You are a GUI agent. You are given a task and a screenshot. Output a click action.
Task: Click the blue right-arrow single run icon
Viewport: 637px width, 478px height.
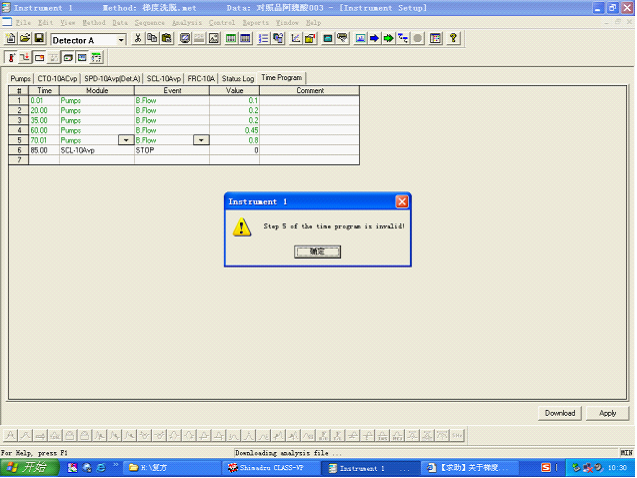374,39
